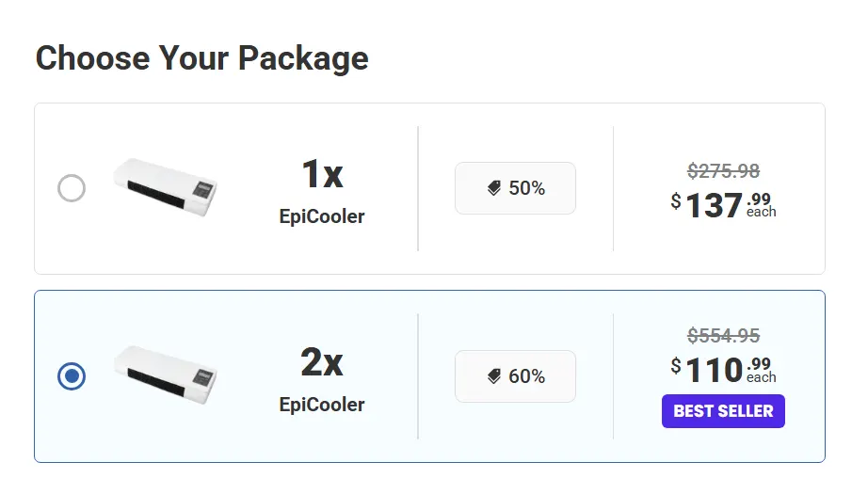
Task: Click EpiCooler name in the 1x package
Action: (x=322, y=216)
